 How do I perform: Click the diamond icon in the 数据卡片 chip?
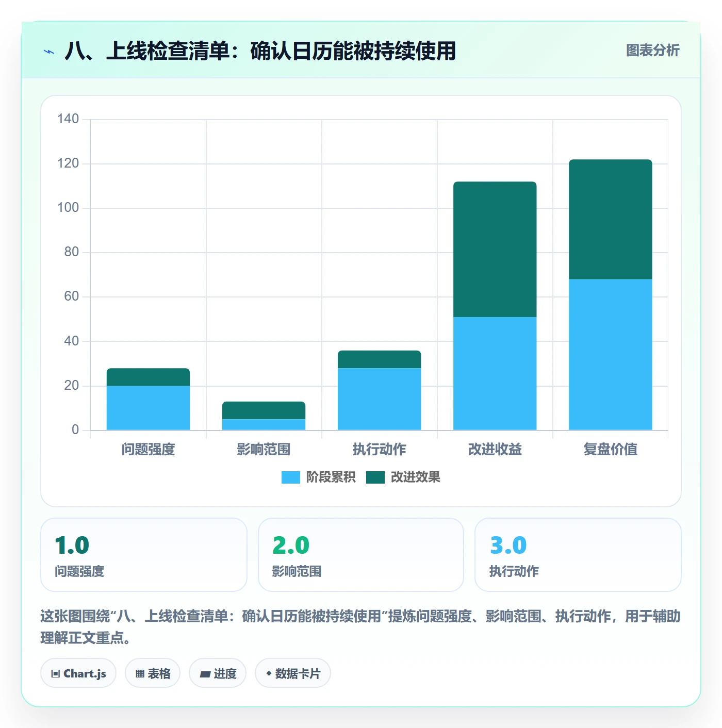pyautogui.click(x=269, y=673)
